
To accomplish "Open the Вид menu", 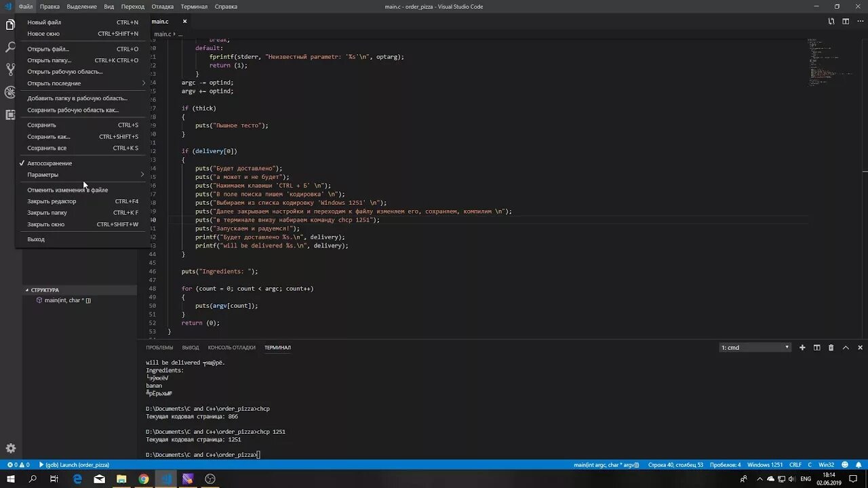I will pyautogui.click(x=108, y=7).
